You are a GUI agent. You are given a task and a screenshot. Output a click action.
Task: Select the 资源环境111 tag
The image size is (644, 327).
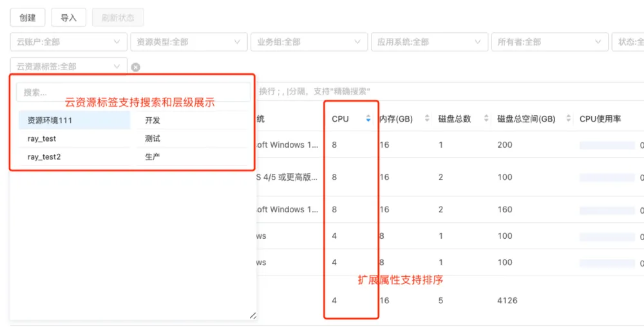click(x=74, y=120)
